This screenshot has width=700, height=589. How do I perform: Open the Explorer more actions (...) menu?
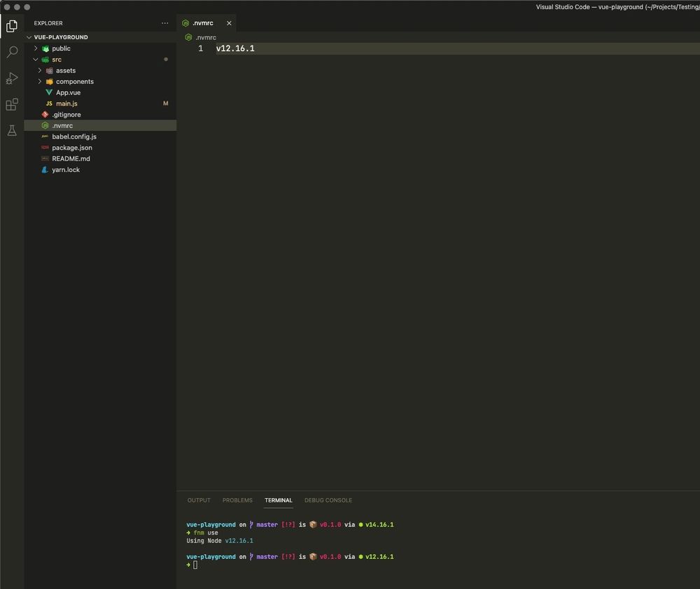coord(164,23)
